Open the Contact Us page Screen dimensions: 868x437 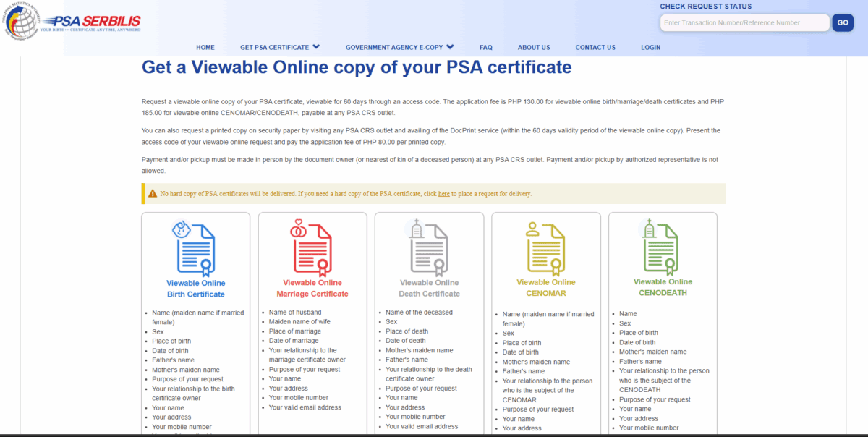[595, 48]
